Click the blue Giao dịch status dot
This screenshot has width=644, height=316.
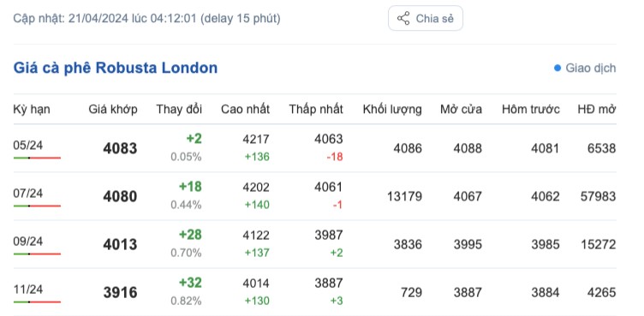558,69
